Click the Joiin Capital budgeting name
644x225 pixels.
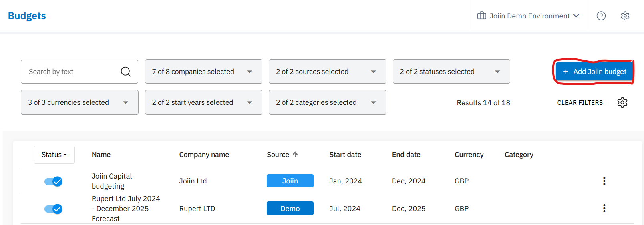click(112, 181)
